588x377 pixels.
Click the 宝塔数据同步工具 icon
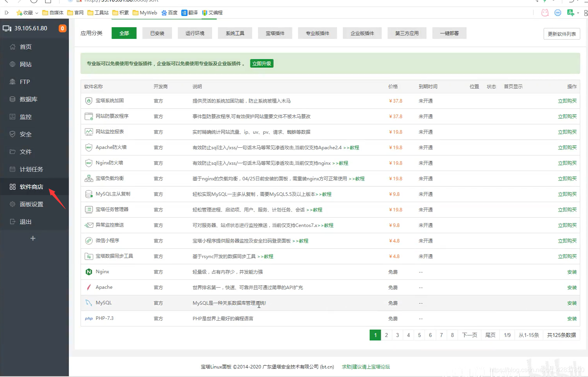tap(89, 256)
